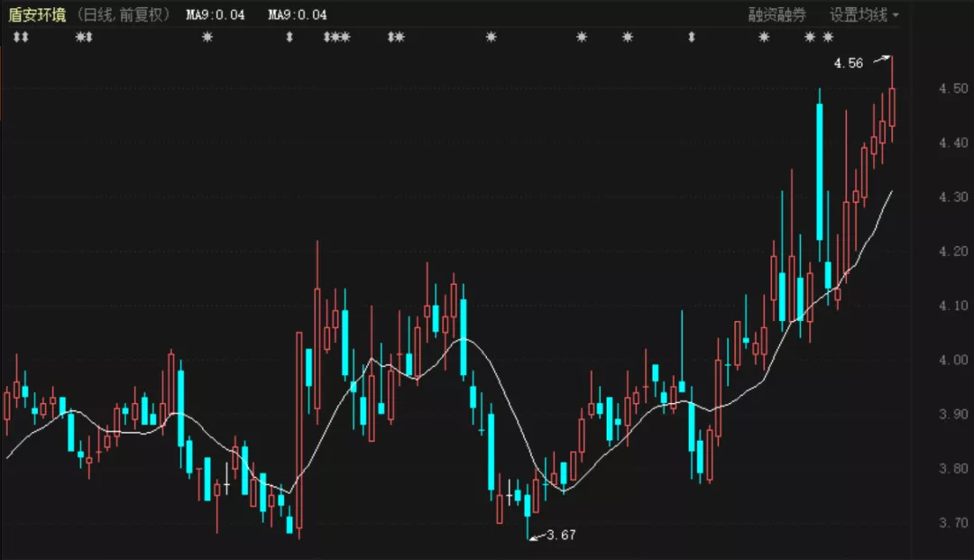Click the 4.10 price axis label
Viewport: 974px width, 560px height.
[x=953, y=306]
